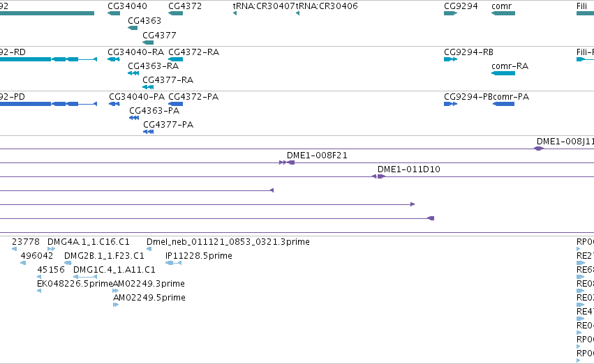Select the CG9294-RB transcript label

coord(468,52)
